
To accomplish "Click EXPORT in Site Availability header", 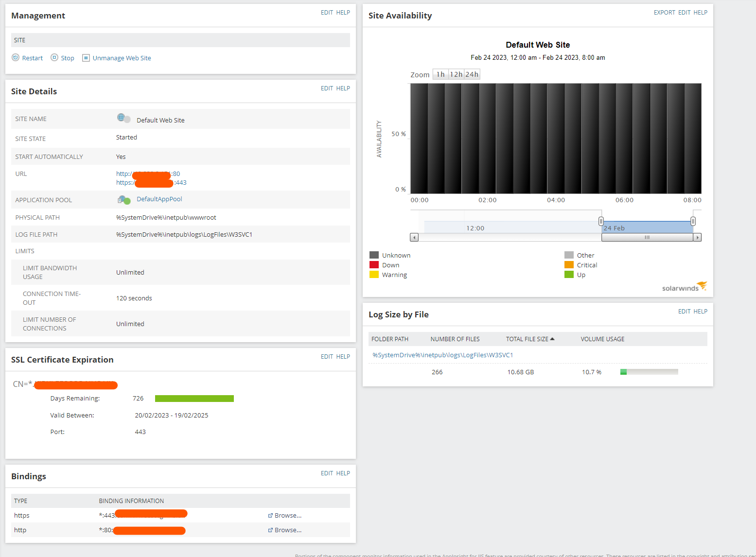I will pyautogui.click(x=664, y=13).
